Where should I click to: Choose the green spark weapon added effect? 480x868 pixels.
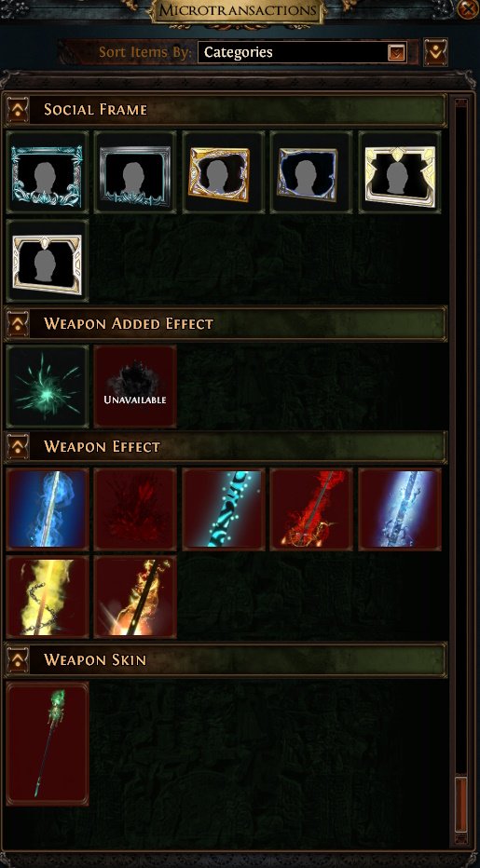pos(48,387)
